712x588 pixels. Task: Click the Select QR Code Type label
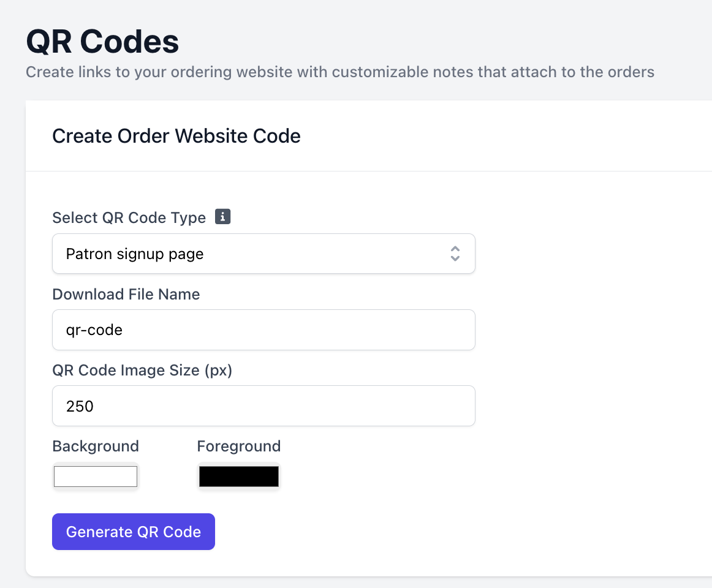[129, 218]
